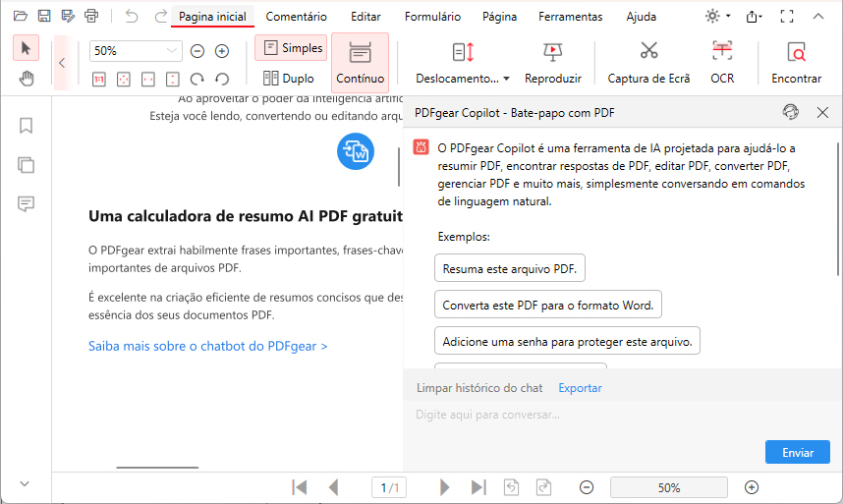Close the PDFgear Copilot panel
The image size is (843, 504).
[822, 112]
